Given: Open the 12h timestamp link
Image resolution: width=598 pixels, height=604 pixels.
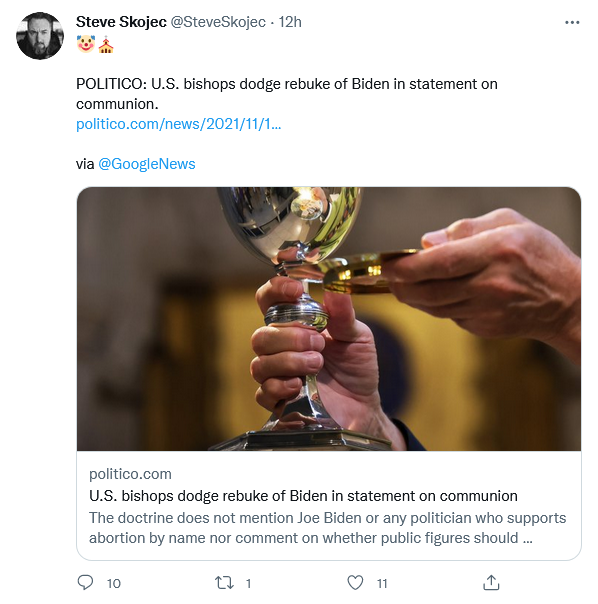Looking at the screenshot, I should coord(290,22).
